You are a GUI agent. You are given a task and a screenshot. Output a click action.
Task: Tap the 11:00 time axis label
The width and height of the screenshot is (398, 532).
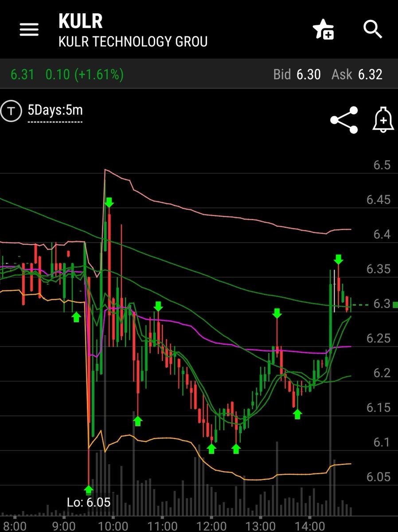click(162, 526)
